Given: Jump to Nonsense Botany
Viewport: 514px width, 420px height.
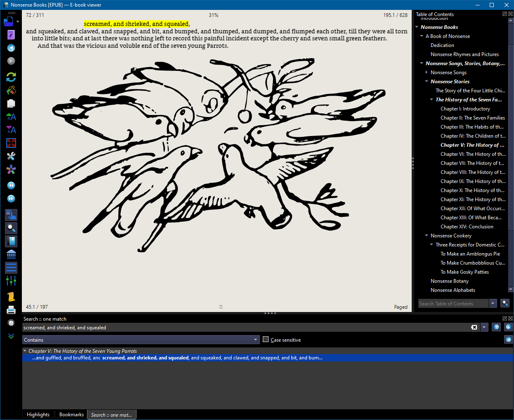Looking at the screenshot, I should point(450,281).
